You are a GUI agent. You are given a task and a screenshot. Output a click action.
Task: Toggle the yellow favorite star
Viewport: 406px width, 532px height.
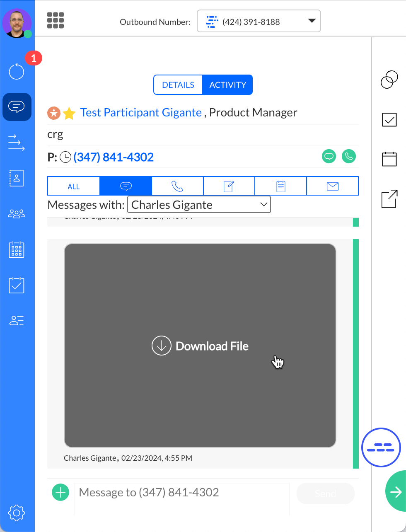tap(69, 113)
